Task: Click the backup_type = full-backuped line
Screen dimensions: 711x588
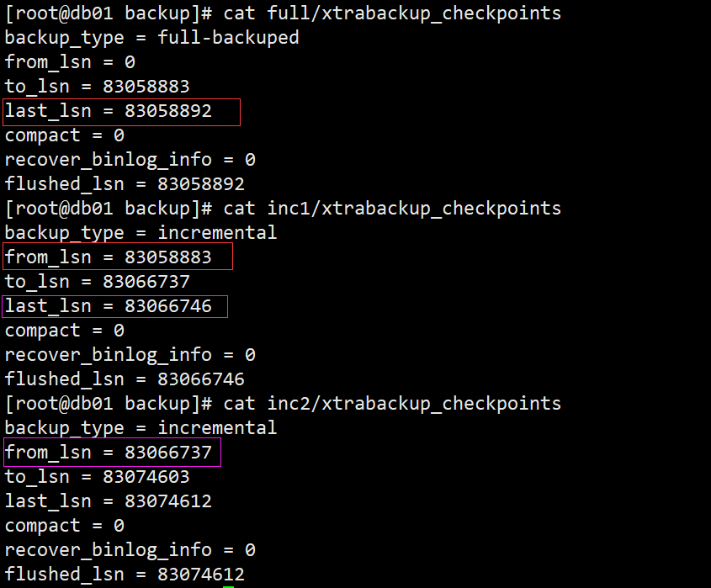Action: pyautogui.click(x=152, y=38)
